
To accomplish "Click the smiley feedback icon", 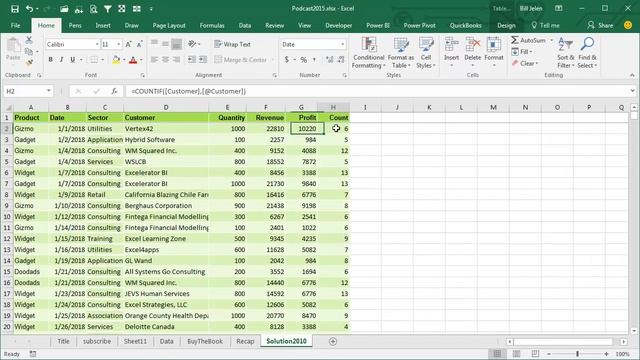I will 628,25.
